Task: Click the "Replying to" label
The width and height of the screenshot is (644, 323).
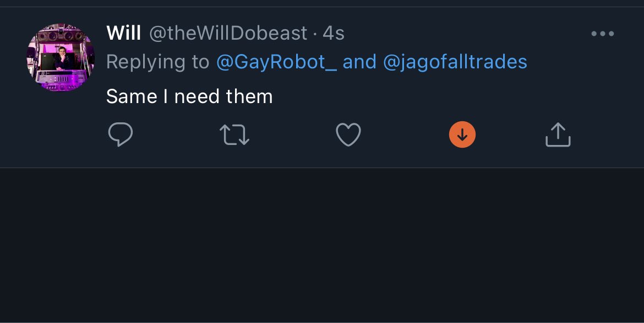Action: click(x=157, y=62)
